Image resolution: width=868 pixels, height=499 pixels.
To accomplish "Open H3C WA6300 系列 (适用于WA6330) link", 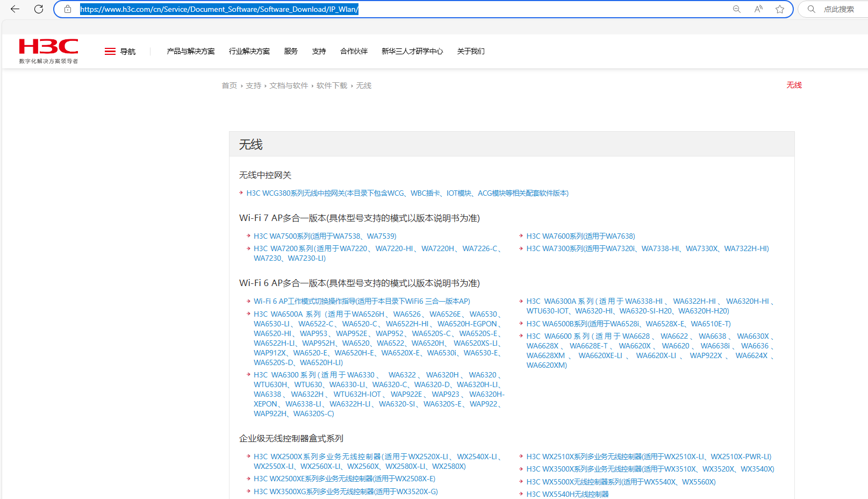I will (379, 394).
